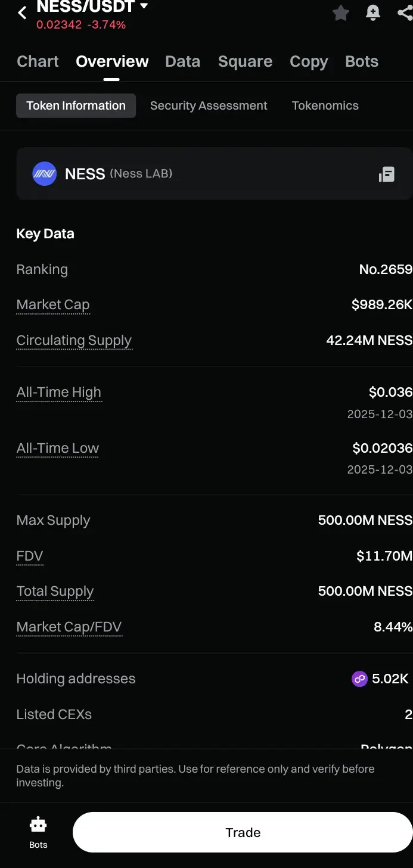Tap the Market Cap label for explanation
413x868 pixels.
pos(53,305)
